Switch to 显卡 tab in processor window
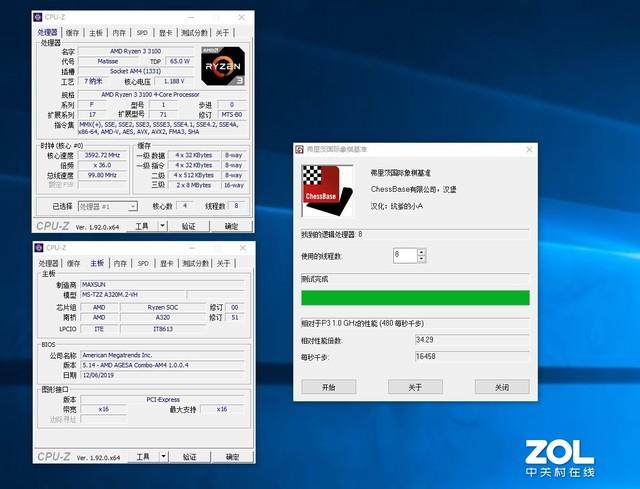Viewport: 640px width, 489px height. coord(166,33)
